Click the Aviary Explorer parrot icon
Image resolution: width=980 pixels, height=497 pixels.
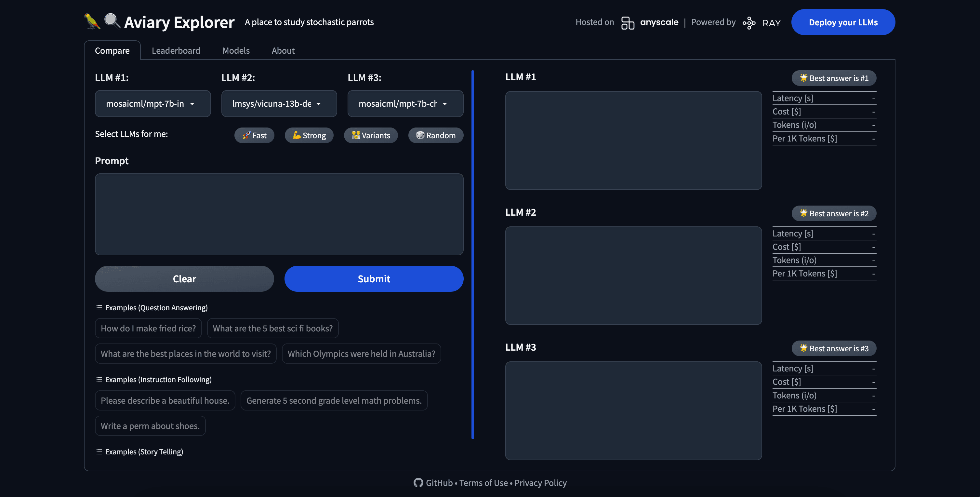92,21
